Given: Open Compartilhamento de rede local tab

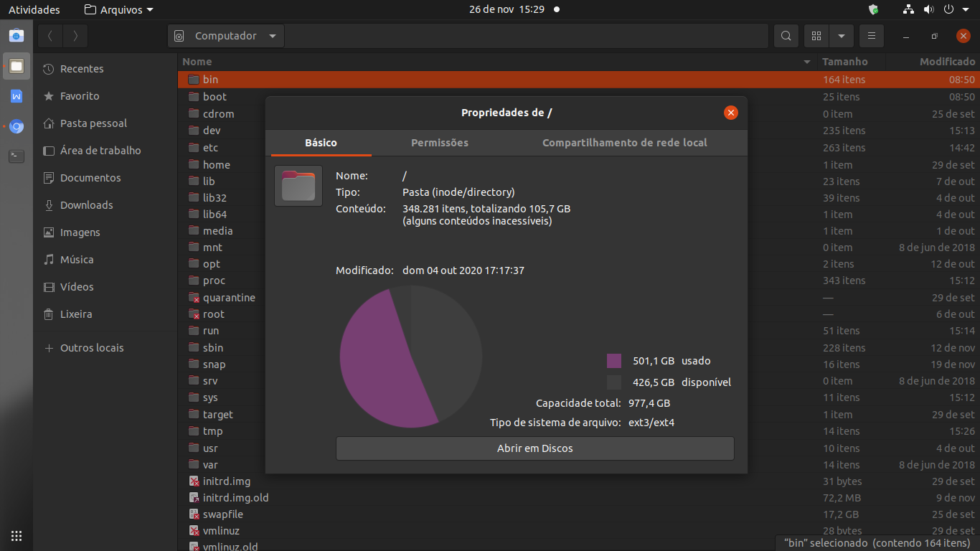Looking at the screenshot, I should [625, 143].
